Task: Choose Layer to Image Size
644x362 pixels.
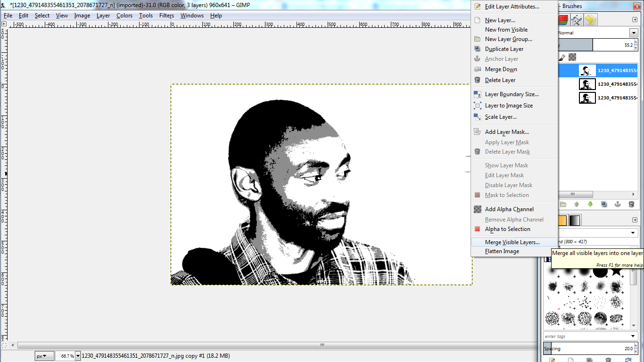Action: (x=509, y=106)
